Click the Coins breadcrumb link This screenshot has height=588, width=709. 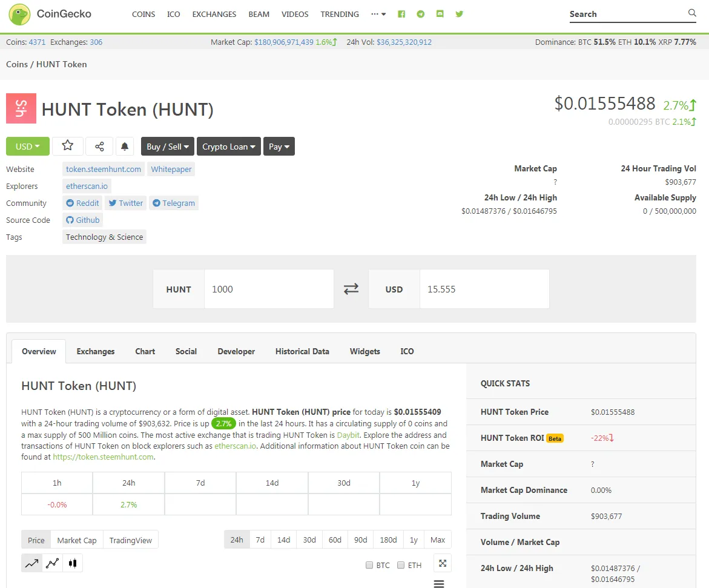click(x=17, y=64)
